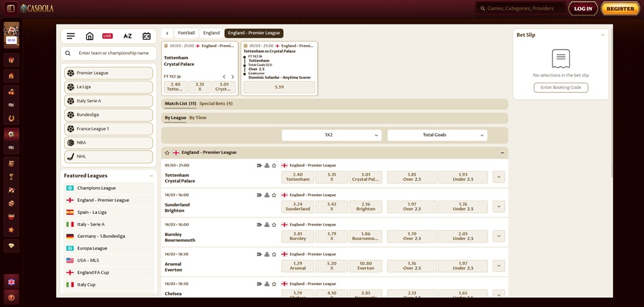This screenshot has width=644, height=307.
Task: Click the REGISTER button
Action: tap(620, 8)
